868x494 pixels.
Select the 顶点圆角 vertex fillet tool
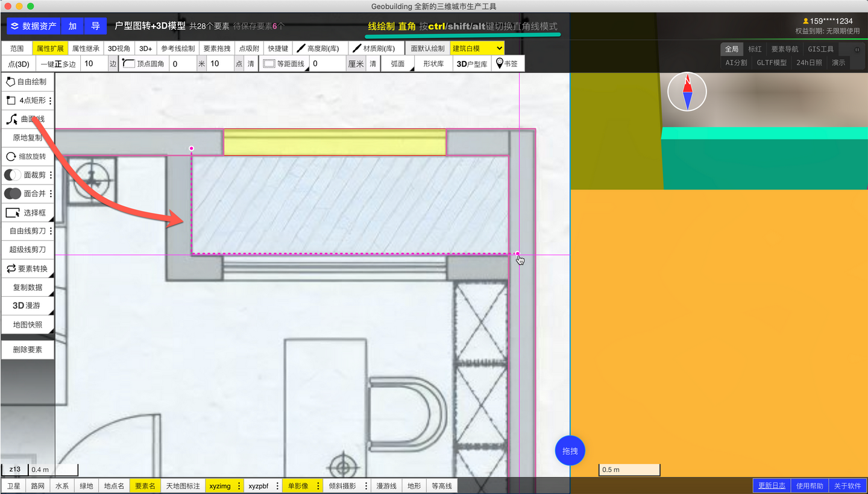(143, 63)
